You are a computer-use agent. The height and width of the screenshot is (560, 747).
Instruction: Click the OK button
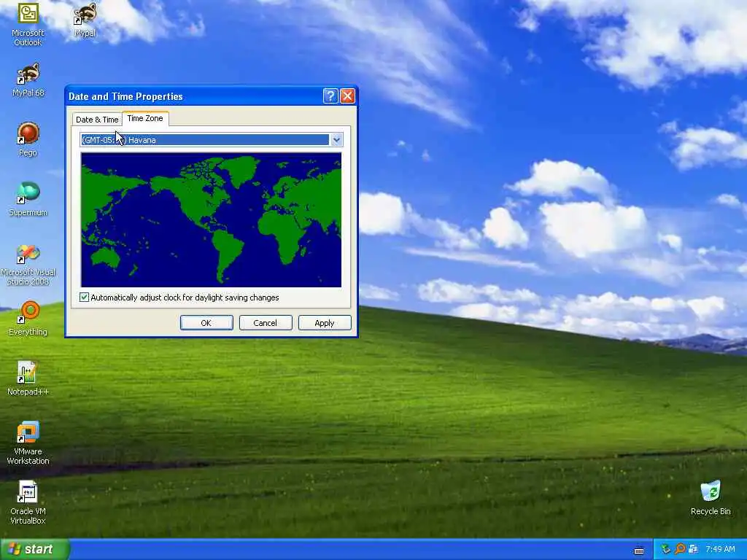pyautogui.click(x=206, y=323)
